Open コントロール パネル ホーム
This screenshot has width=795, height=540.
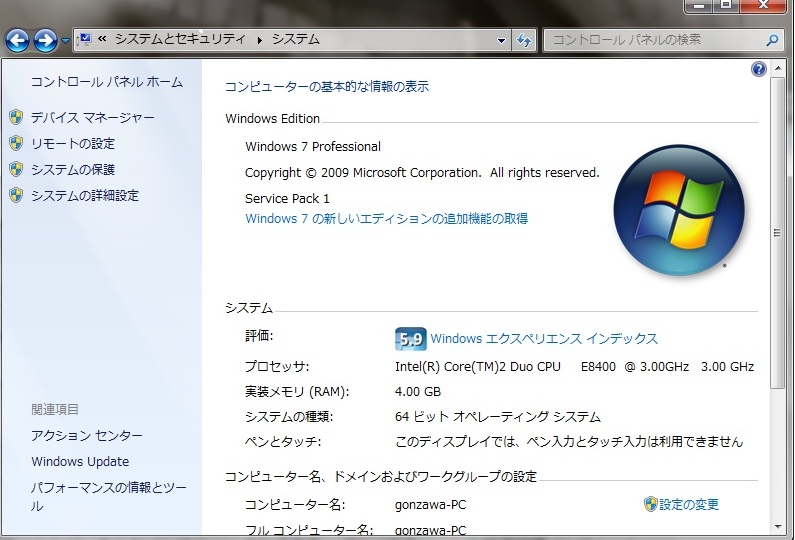click(106, 82)
